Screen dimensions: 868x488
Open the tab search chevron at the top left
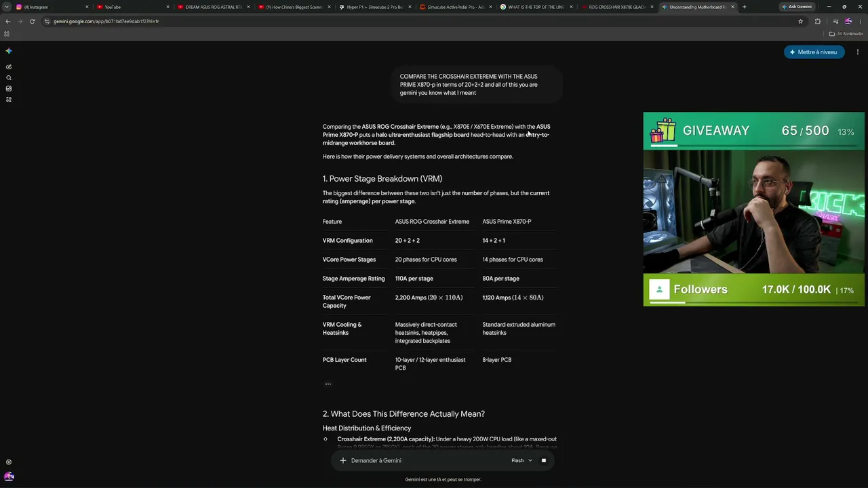(x=6, y=7)
